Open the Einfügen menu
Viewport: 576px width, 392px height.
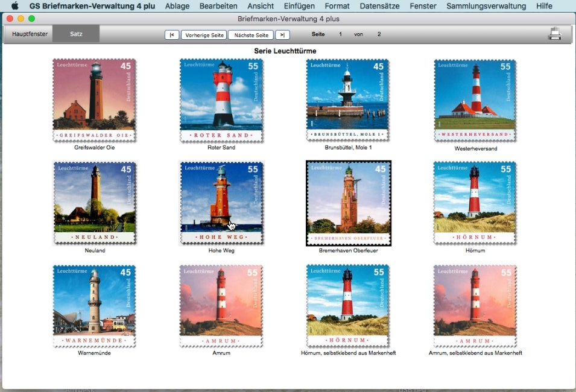[x=299, y=6]
